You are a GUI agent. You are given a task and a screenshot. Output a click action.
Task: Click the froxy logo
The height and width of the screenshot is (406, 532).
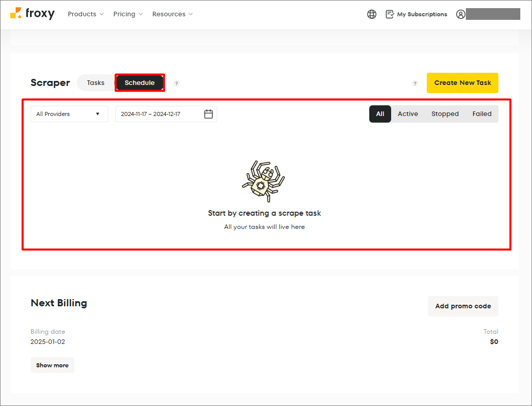coord(32,14)
